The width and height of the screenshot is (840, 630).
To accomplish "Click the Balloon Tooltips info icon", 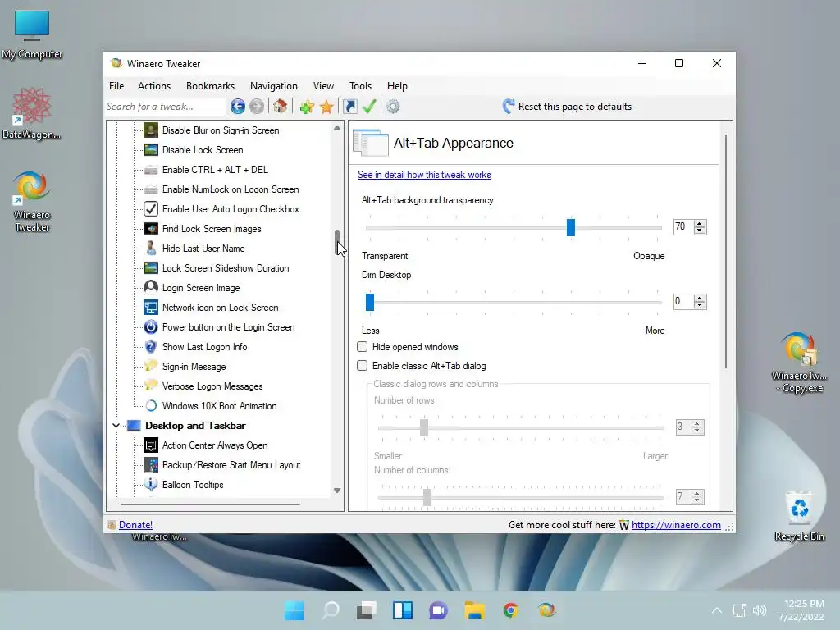I will pyautogui.click(x=151, y=484).
